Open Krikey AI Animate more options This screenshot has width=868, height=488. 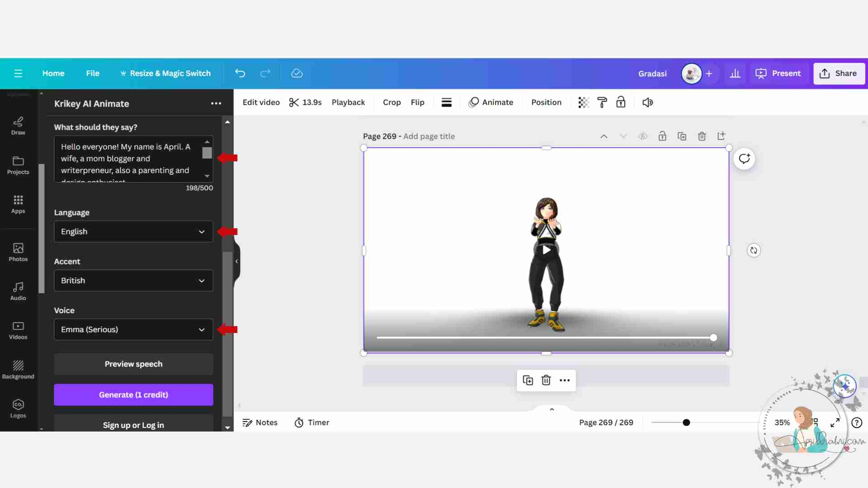pos(216,103)
